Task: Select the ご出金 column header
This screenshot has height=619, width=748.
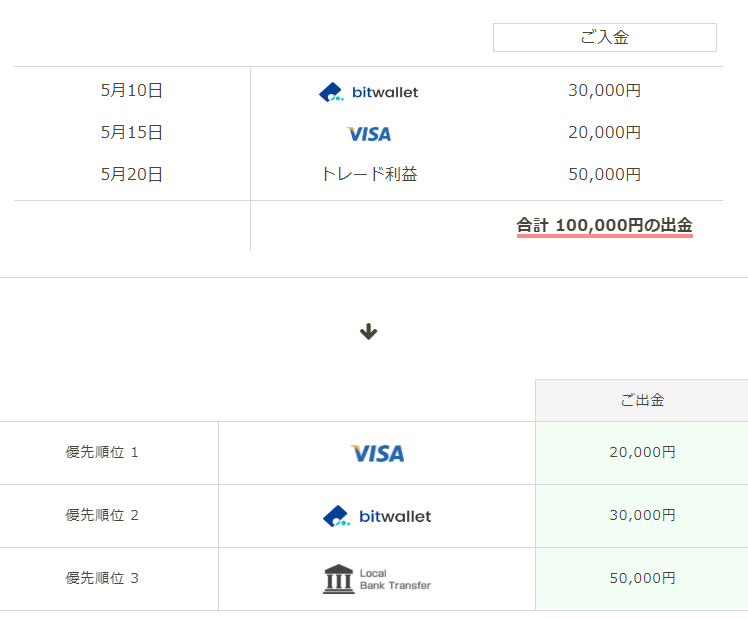Action: click(x=641, y=400)
